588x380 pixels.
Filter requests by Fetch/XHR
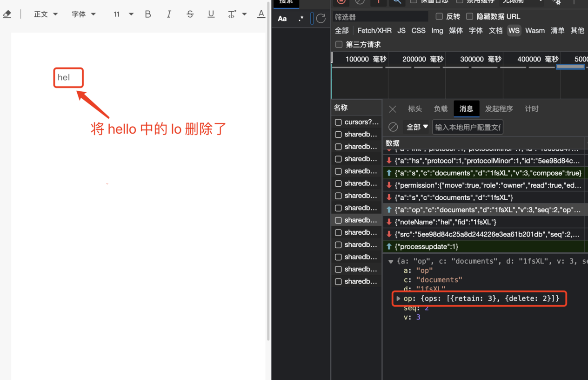(x=374, y=30)
